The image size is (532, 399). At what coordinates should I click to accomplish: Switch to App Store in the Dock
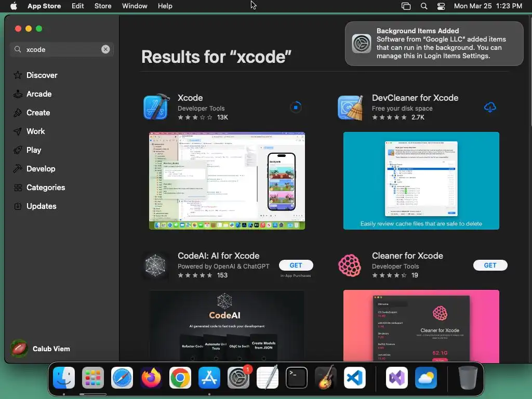(209, 378)
